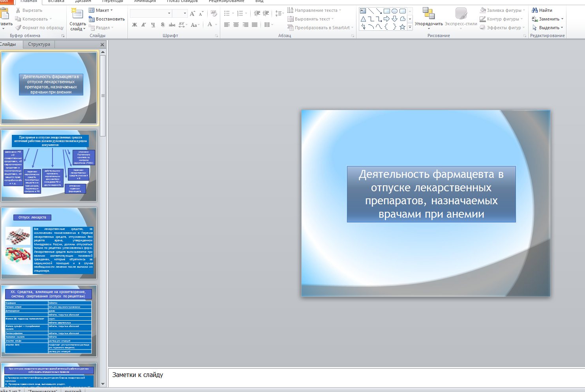The image size is (585, 392).
Task: Click the Заметки к слайду notes field
Action: tap(347, 377)
